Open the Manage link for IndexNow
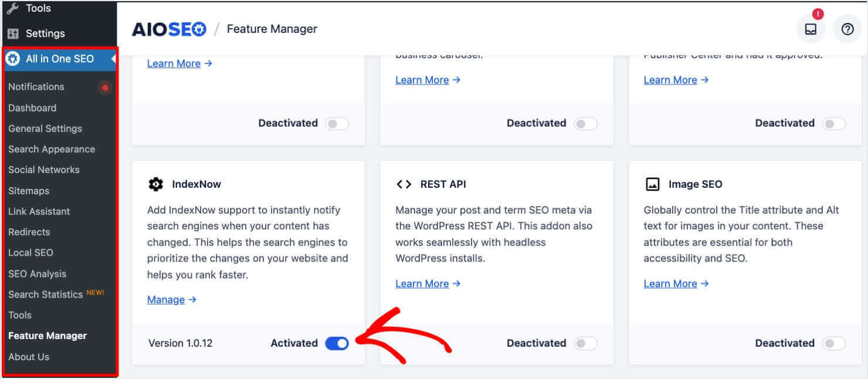This screenshot has height=379, width=868. coord(167,299)
